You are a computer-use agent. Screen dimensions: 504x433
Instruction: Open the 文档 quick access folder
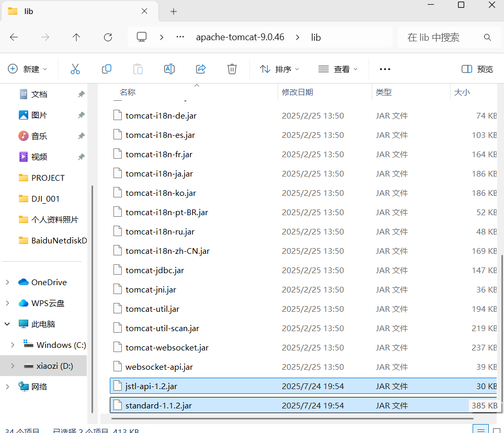point(39,95)
